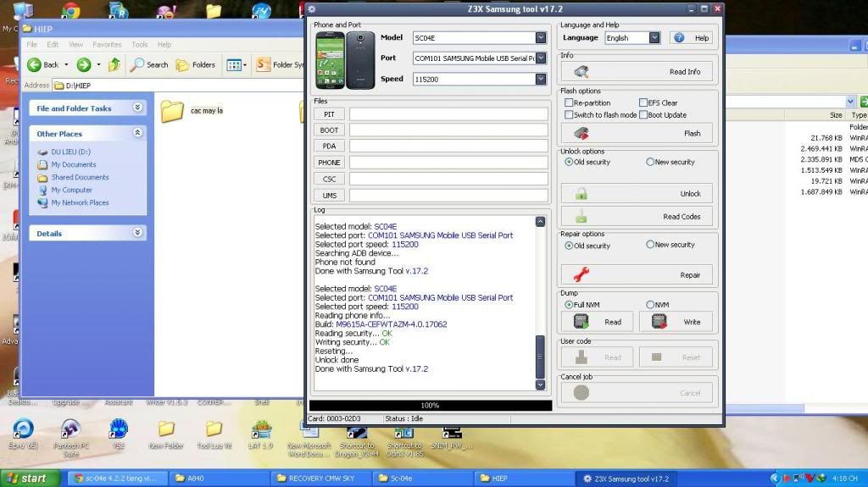Click the gear icon in Z3X title bar
The width and height of the screenshot is (868, 487).
(x=312, y=8)
